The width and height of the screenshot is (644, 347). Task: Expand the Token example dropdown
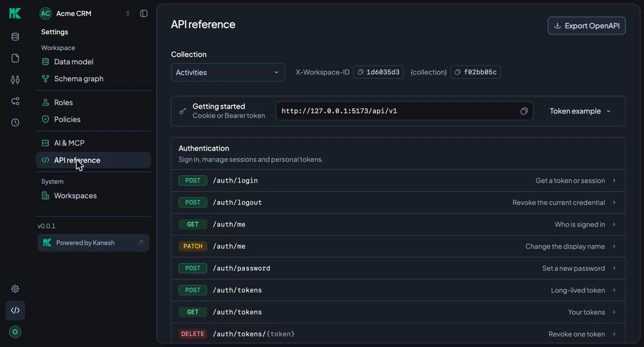tap(580, 111)
